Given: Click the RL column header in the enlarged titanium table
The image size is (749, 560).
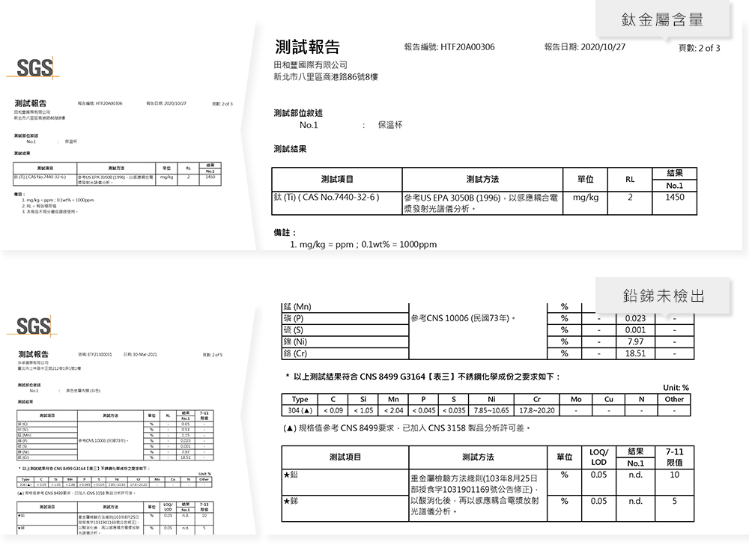Looking at the screenshot, I should [630, 180].
